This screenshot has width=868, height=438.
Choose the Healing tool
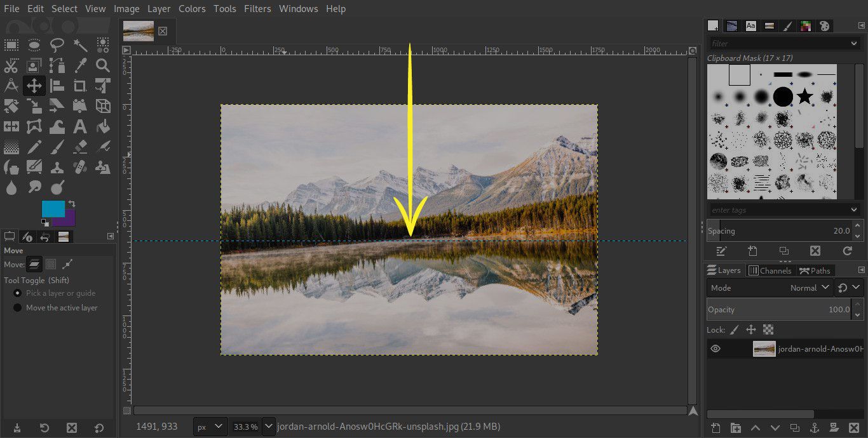coord(79,166)
